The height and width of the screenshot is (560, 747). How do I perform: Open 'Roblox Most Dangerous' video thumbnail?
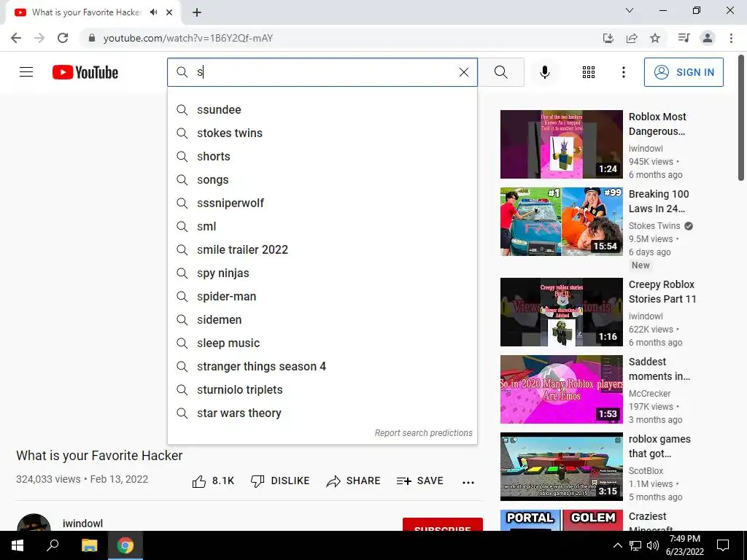click(561, 144)
